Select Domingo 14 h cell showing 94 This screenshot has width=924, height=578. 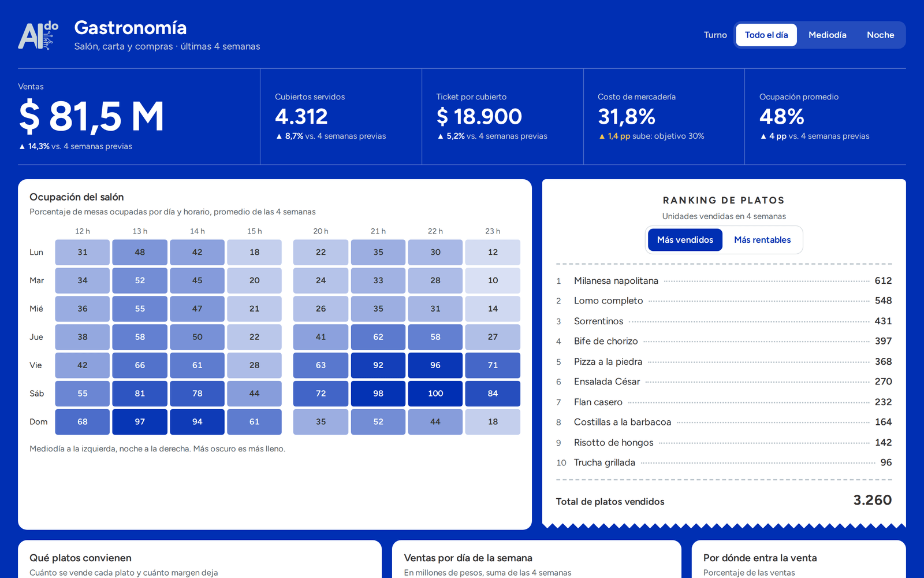click(x=197, y=422)
